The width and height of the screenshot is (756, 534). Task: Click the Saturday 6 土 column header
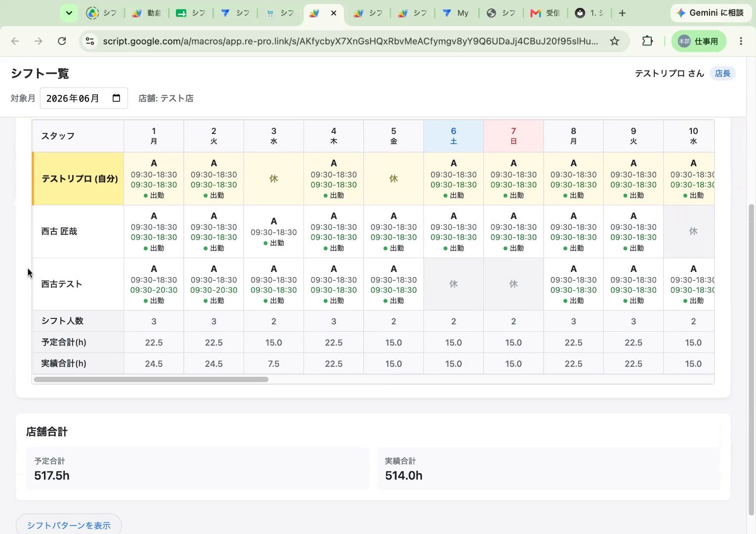[x=454, y=136]
